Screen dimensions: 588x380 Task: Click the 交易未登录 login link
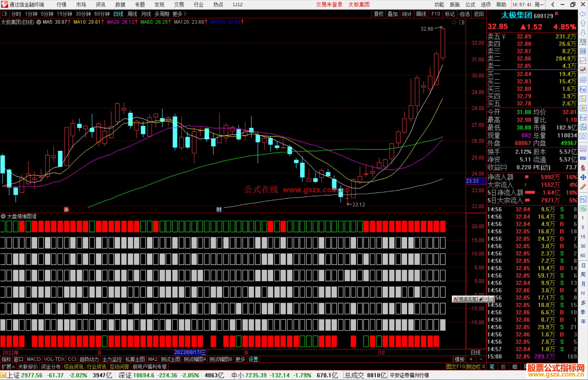(329, 5)
